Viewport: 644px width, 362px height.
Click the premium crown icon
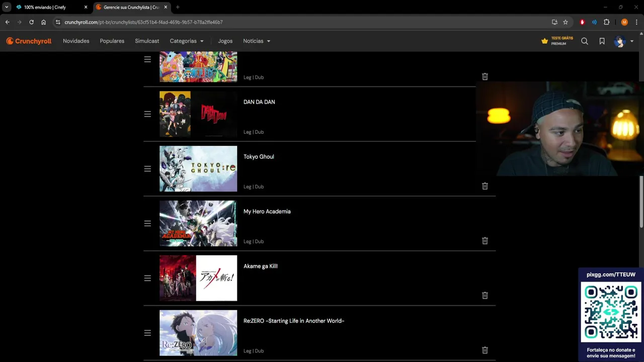544,41
